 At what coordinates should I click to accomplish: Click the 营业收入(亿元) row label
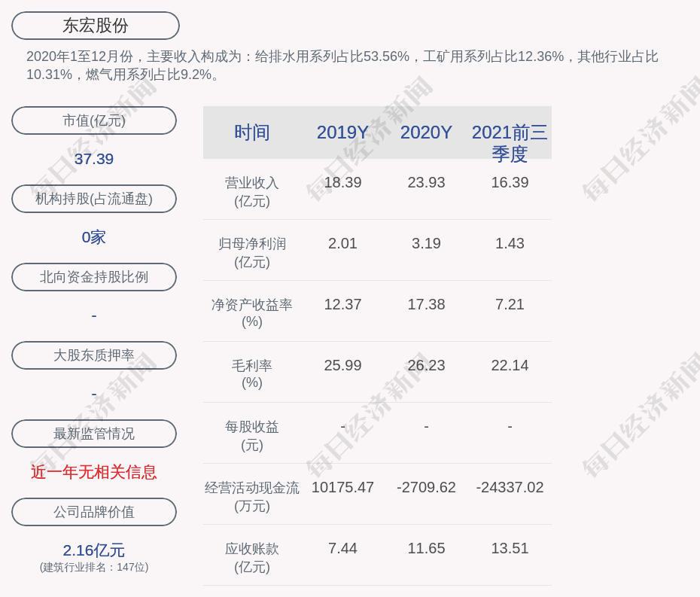click(252, 192)
